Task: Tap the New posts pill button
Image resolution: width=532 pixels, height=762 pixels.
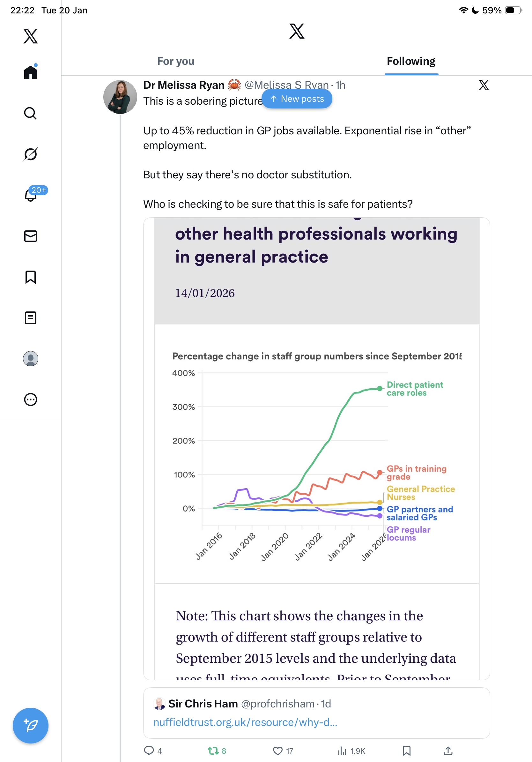Action: pos(297,99)
